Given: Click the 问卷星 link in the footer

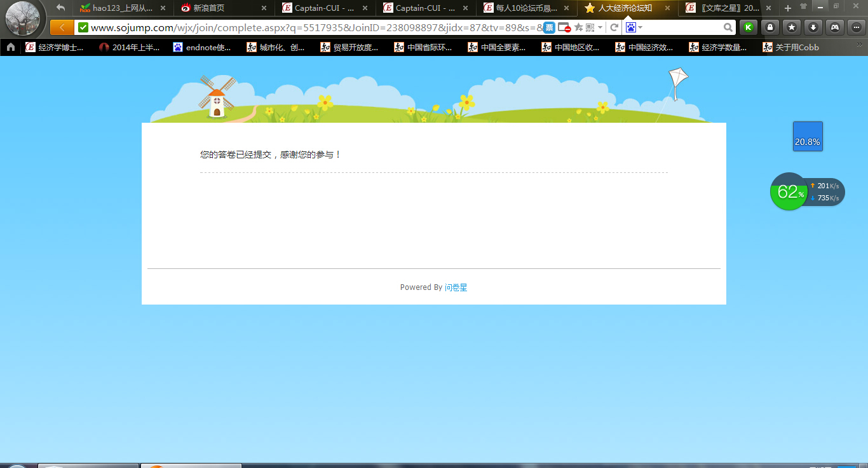Looking at the screenshot, I should point(456,287).
